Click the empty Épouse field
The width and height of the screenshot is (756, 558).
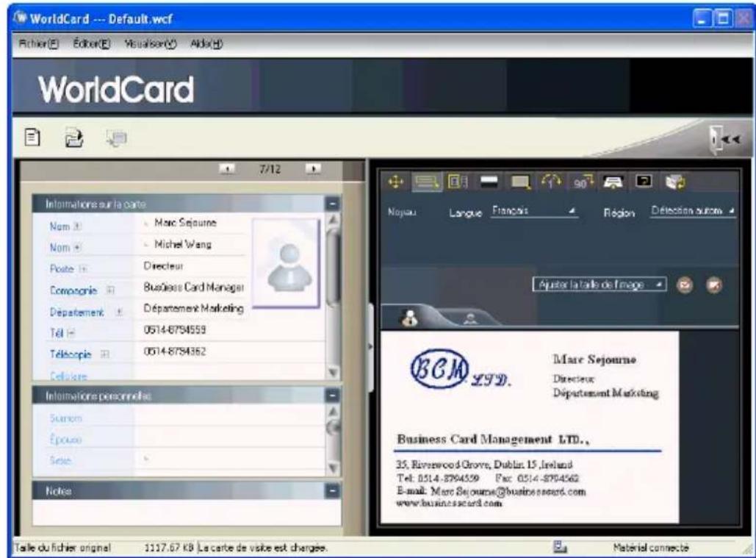[x=230, y=439]
